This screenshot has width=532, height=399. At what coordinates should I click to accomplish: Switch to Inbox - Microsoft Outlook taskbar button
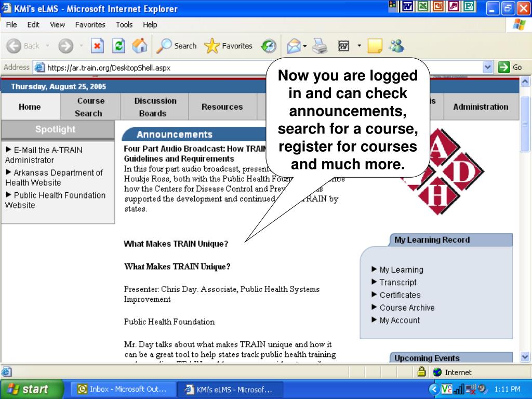[123, 389]
